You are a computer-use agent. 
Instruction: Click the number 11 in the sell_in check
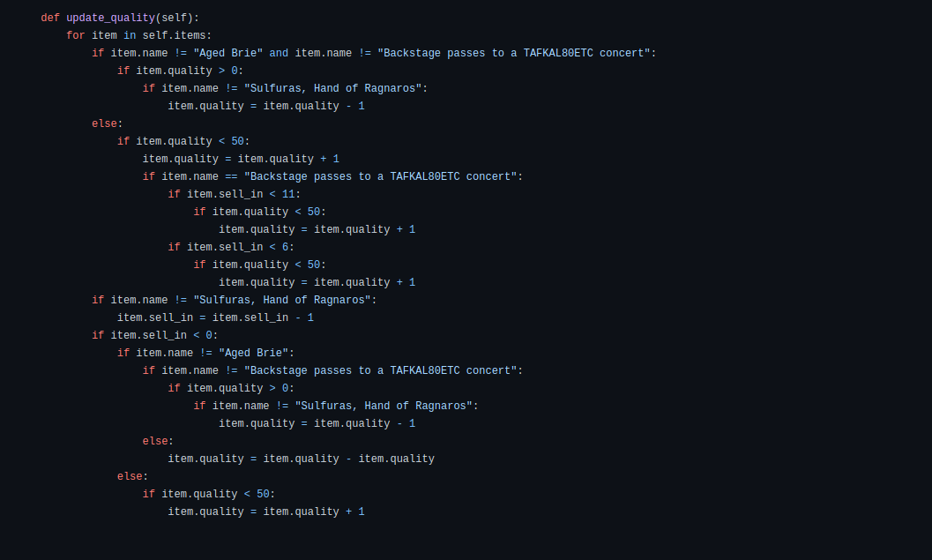[288, 194]
